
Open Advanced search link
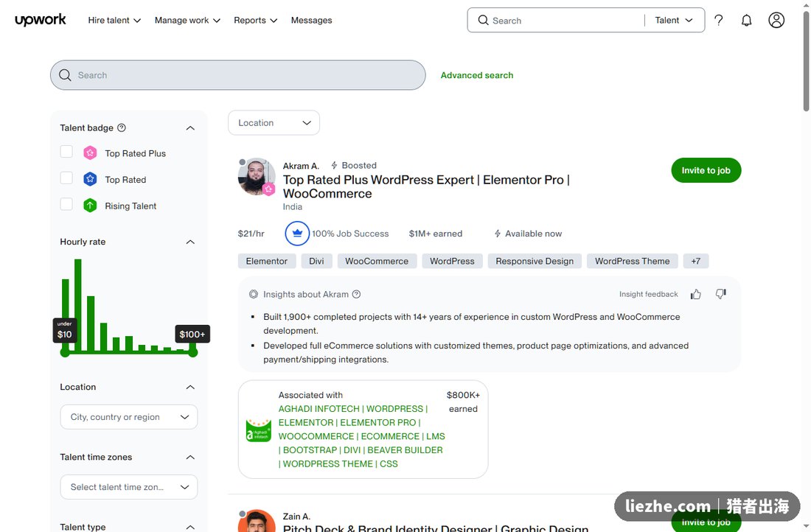477,75
